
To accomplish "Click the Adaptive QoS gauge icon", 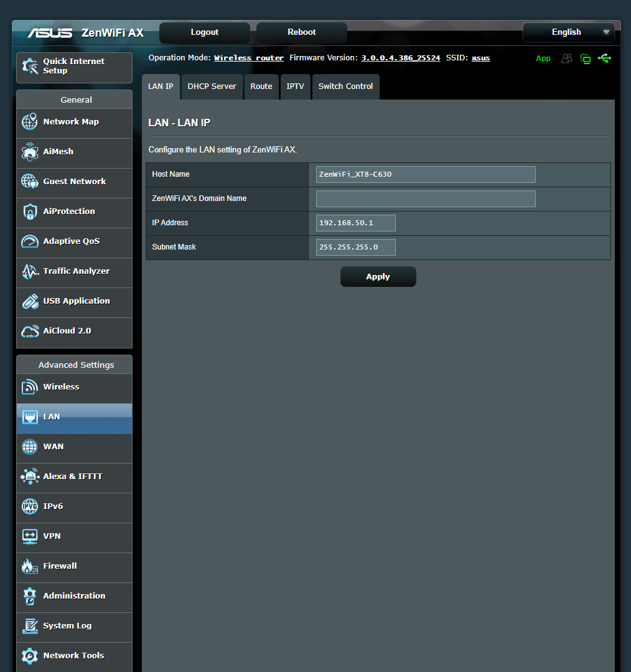I will pyautogui.click(x=30, y=241).
